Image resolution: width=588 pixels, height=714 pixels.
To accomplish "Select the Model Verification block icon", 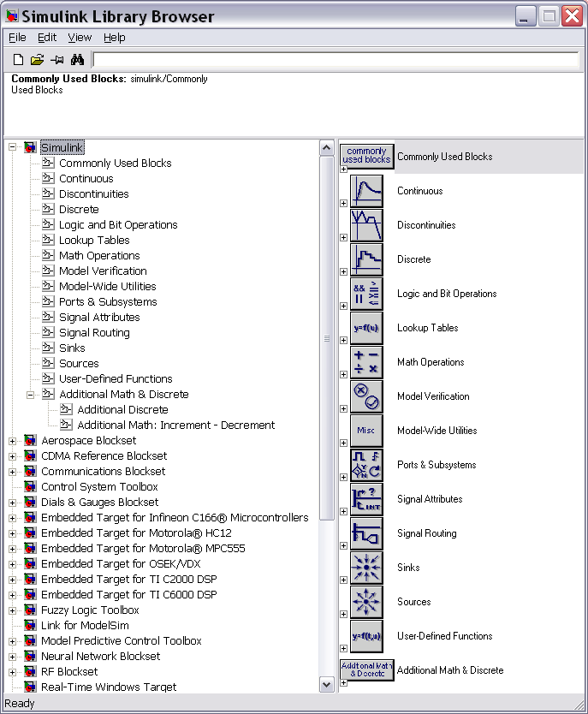I will 366,396.
